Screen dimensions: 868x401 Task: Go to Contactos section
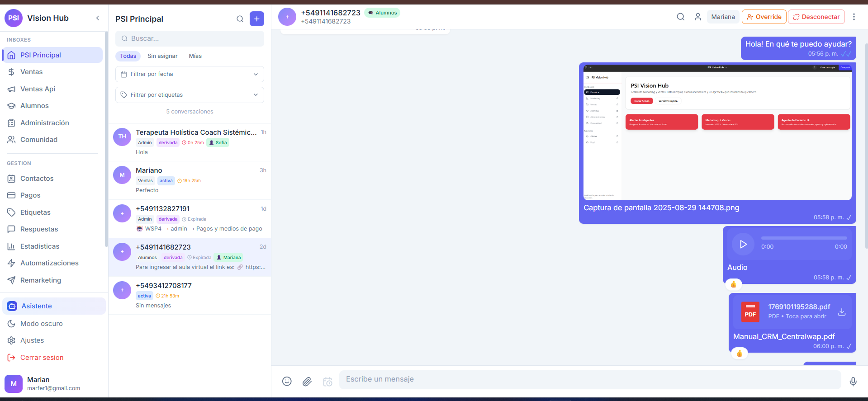click(52, 179)
